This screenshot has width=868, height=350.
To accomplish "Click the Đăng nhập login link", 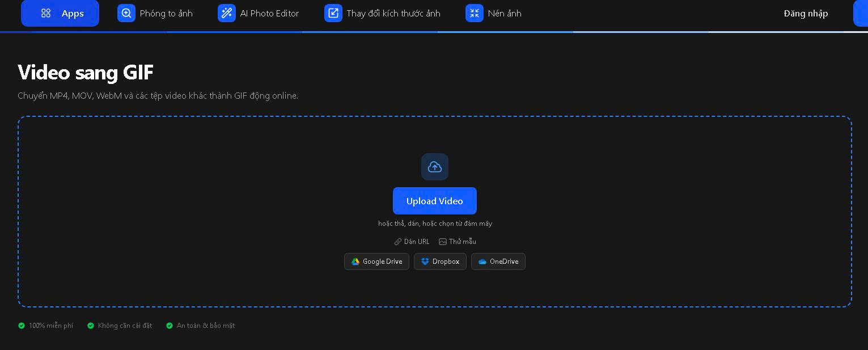I will (806, 13).
